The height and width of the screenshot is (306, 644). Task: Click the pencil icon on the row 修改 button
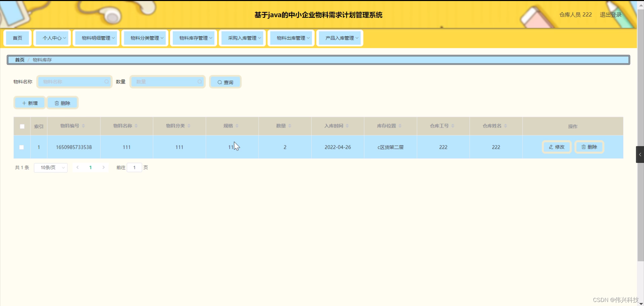point(551,147)
